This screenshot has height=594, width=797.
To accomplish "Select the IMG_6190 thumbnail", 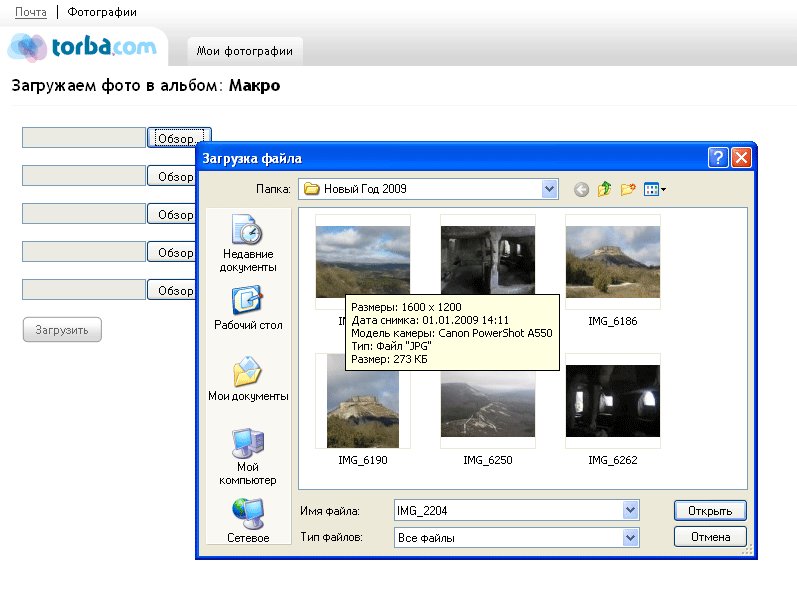I will [363, 400].
